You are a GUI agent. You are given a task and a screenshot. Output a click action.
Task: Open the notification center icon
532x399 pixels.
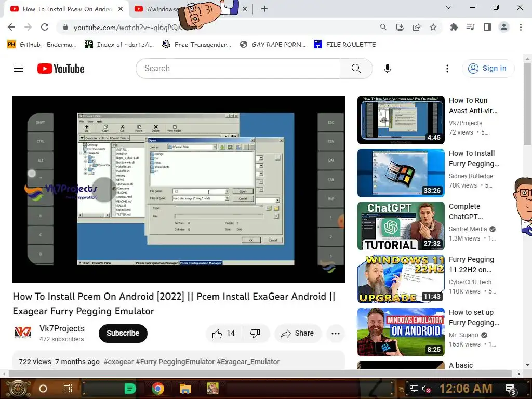[511, 389]
